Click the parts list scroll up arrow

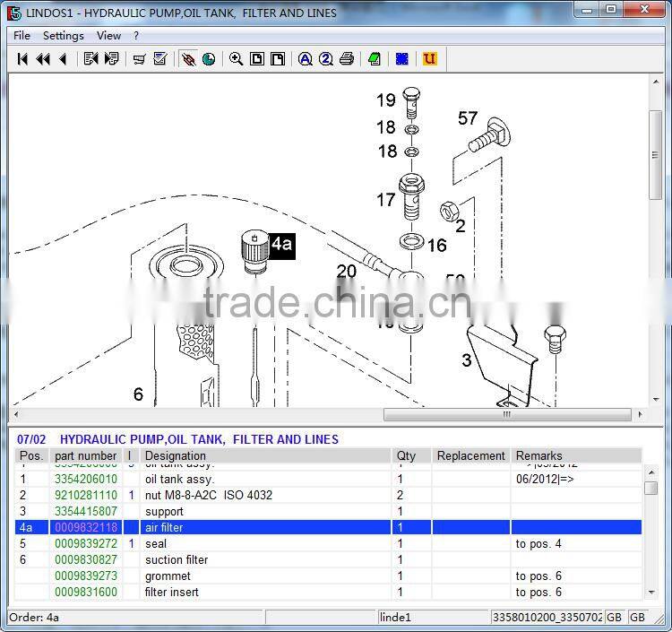tap(651, 472)
